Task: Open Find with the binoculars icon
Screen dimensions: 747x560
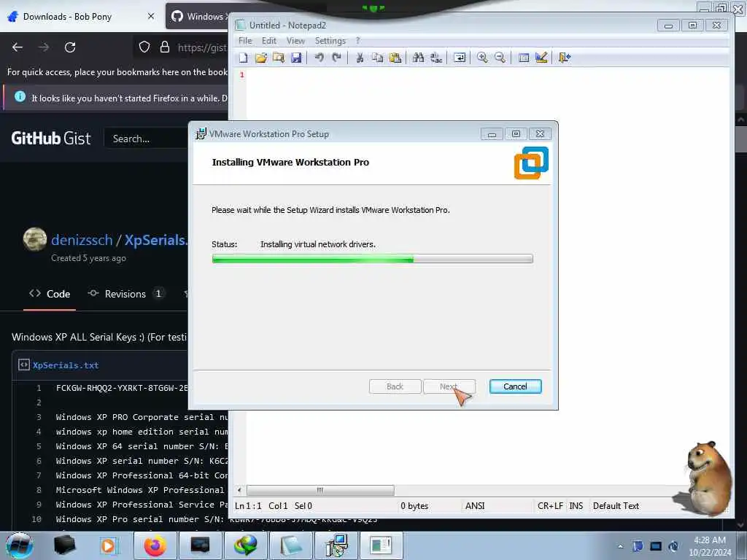Action: click(418, 58)
